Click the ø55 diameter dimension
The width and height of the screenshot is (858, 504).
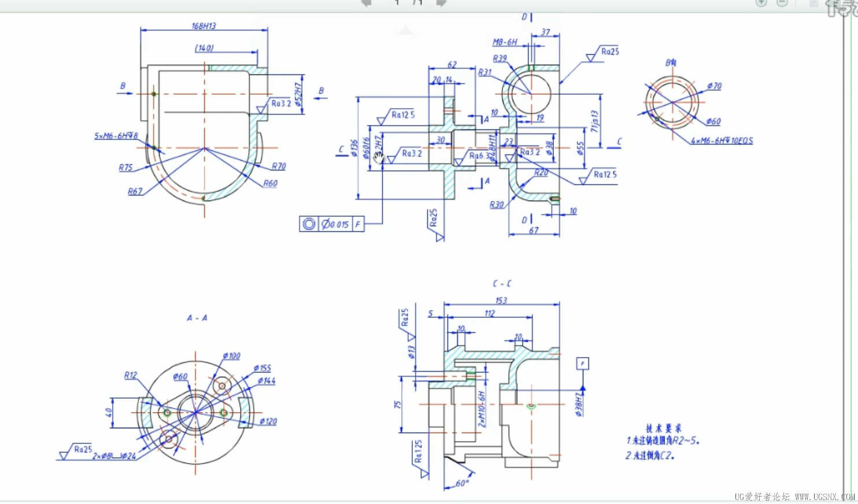580,149
